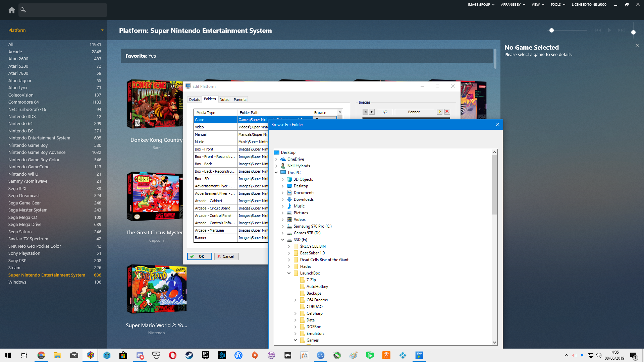The height and width of the screenshot is (362, 644).
Task: Confirm with the OK button
Action: coord(199,256)
